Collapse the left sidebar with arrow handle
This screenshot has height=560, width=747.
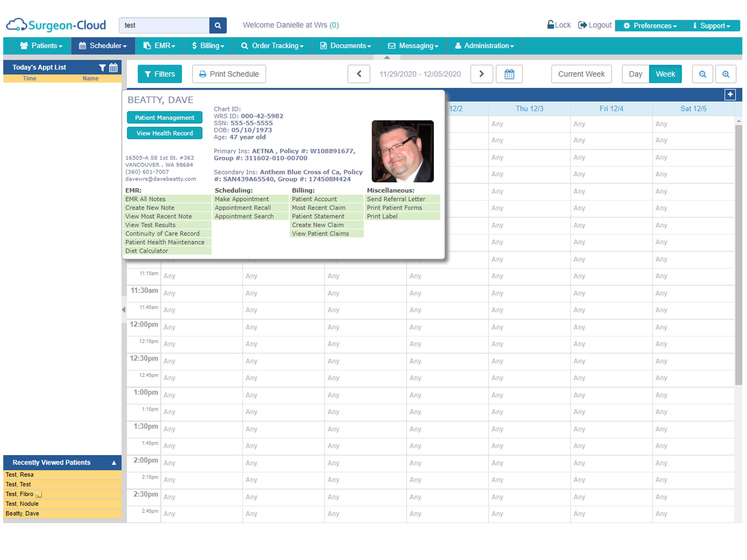coord(124,309)
